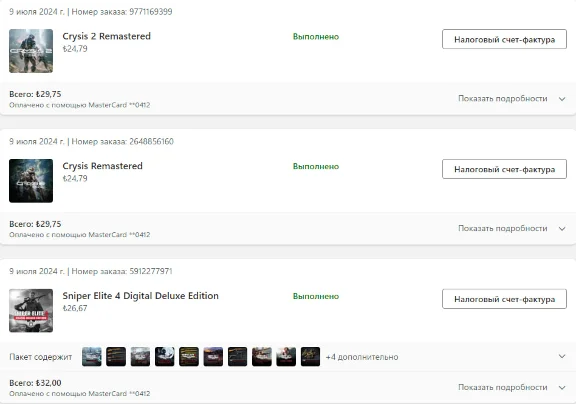Image resolution: width=576 pixels, height=404 pixels.
Task: Open the Sniper Elite 4 Deluxe cover thumbnail
Action: pos(31,311)
